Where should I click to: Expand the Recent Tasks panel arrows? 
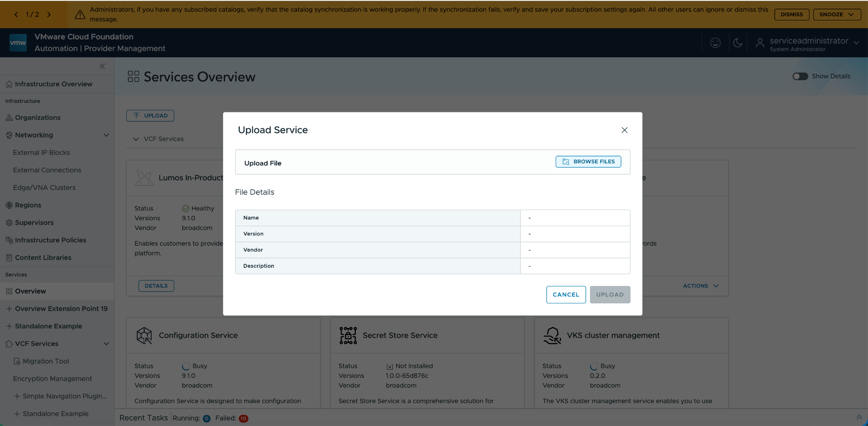[x=859, y=418]
